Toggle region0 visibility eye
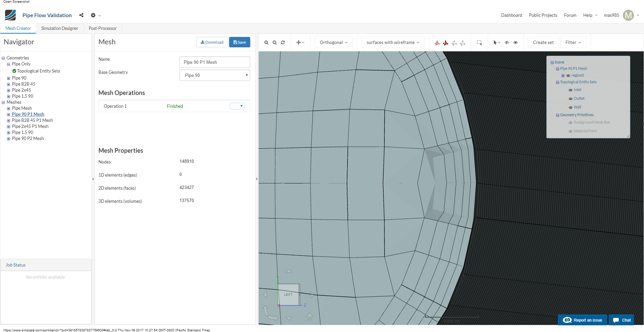Image resolution: width=644 pixels, height=332 pixels. click(568, 76)
